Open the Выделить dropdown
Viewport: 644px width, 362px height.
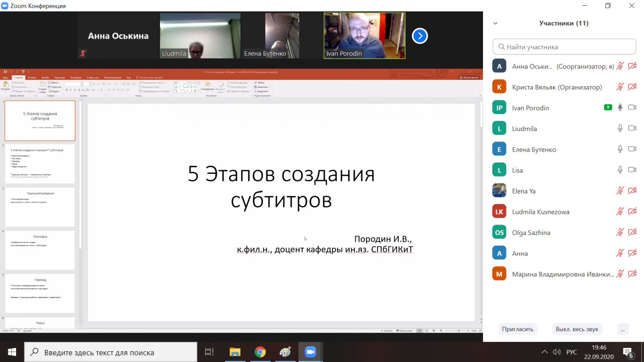[262, 91]
